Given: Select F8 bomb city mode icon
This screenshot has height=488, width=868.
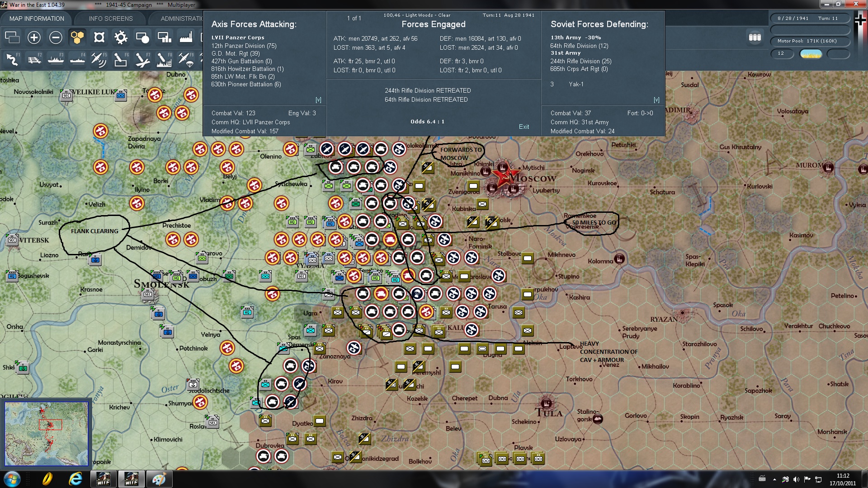Looking at the screenshot, I should tap(164, 59).
